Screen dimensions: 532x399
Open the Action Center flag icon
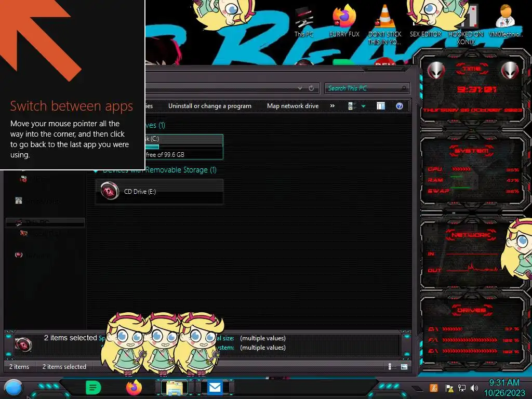pyautogui.click(x=449, y=388)
